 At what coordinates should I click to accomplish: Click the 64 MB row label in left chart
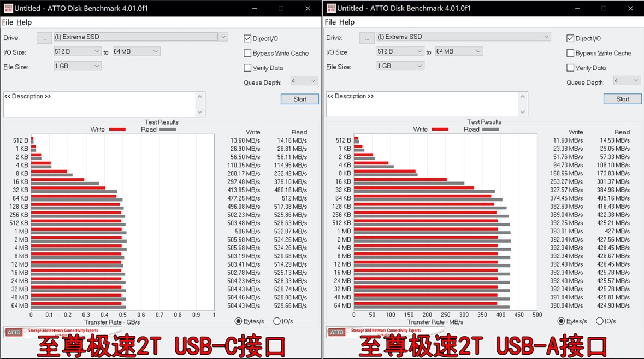(x=20, y=305)
